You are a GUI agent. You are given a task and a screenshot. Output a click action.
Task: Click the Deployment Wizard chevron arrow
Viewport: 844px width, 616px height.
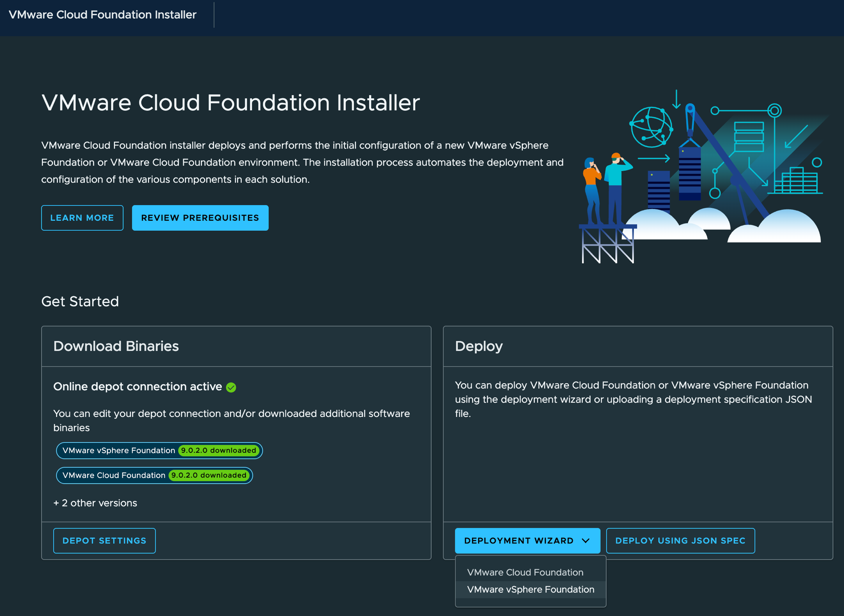[586, 541]
